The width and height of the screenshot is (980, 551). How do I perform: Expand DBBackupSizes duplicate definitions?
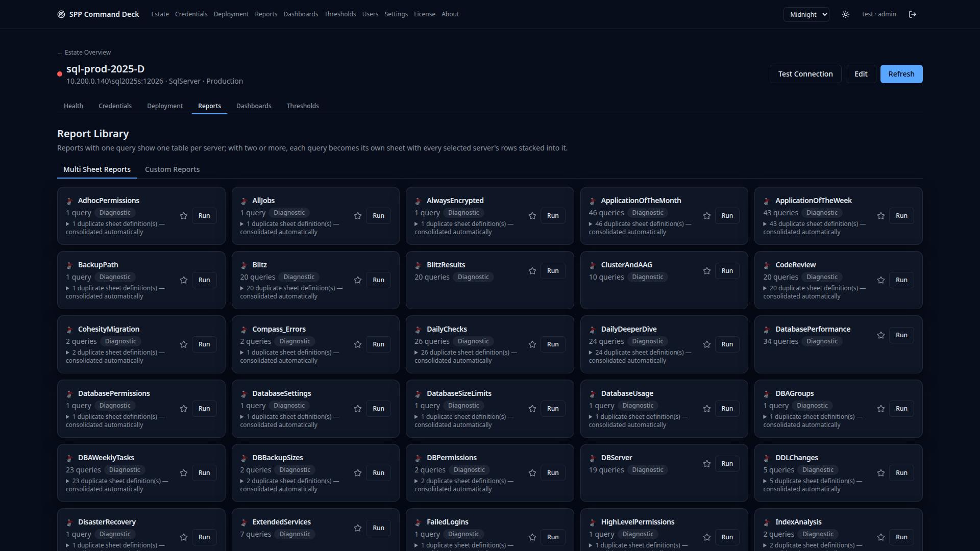(289, 485)
